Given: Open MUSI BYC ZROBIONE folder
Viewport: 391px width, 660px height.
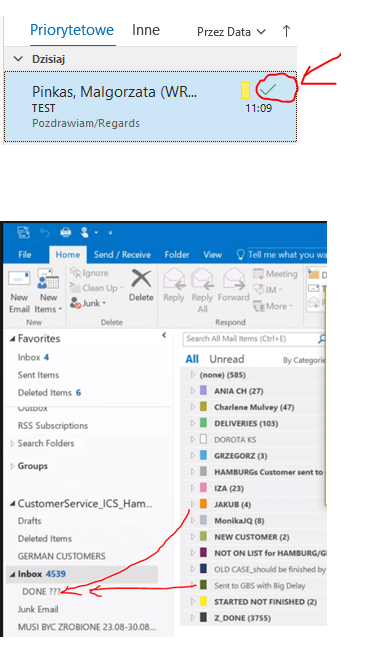Looking at the screenshot, I should (87, 627).
